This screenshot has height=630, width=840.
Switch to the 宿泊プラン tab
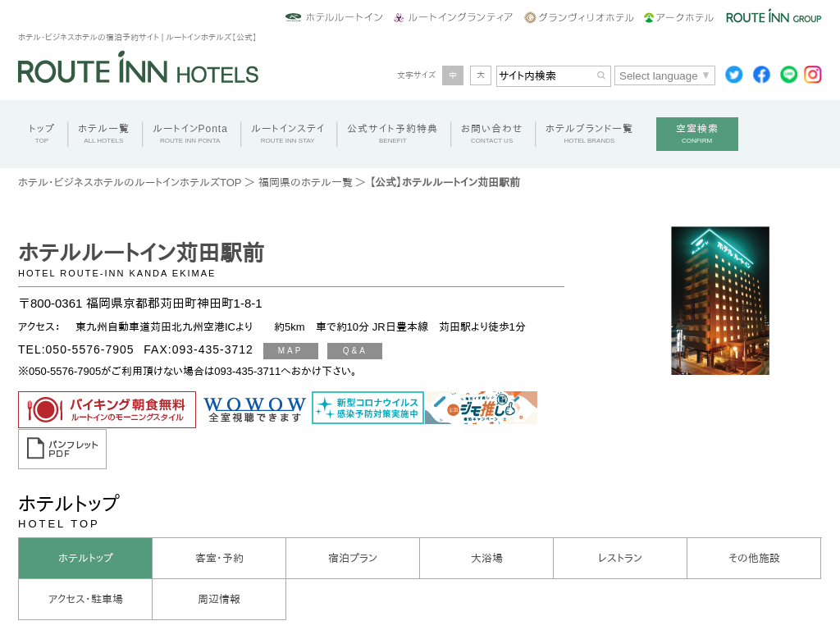coord(353,558)
